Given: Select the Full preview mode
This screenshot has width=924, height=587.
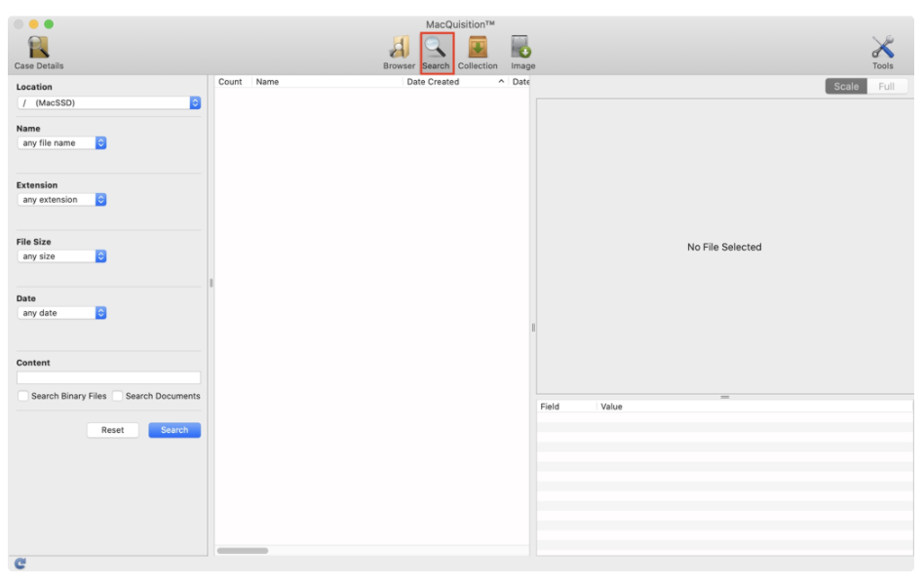Looking at the screenshot, I should point(886,86).
